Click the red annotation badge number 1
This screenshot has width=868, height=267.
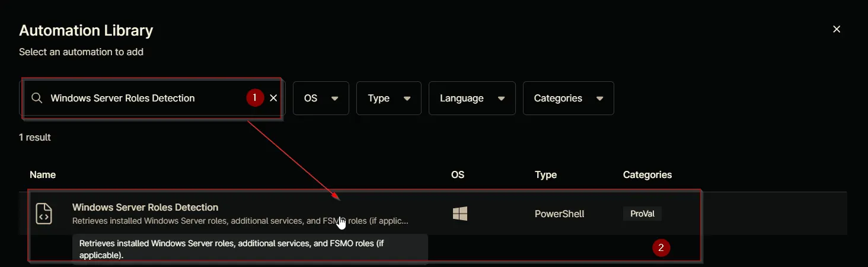pos(255,97)
